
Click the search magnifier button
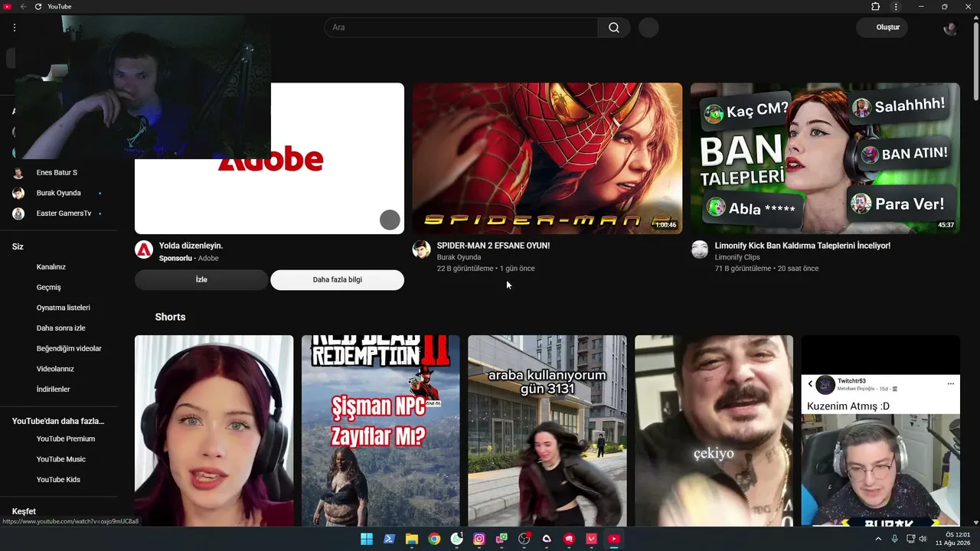(x=614, y=28)
